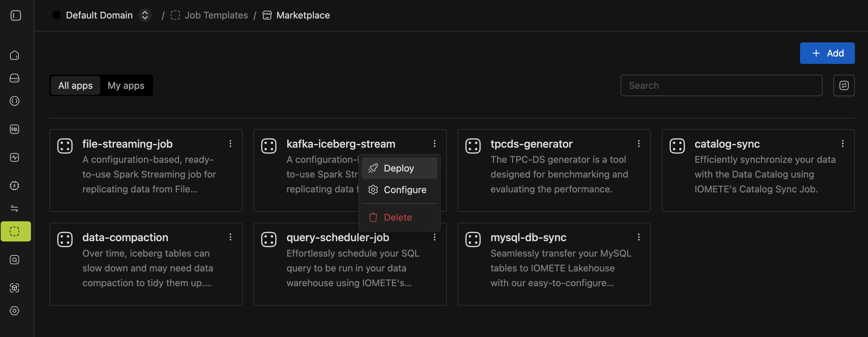Click the tpcds-generator app icon
Viewport: 868px width, 337px height.
coord(473,146)
